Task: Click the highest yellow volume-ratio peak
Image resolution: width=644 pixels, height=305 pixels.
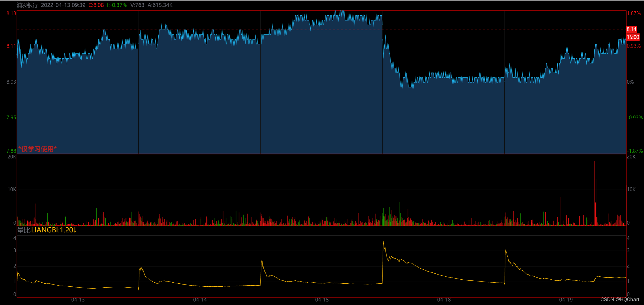Action: 383,242
